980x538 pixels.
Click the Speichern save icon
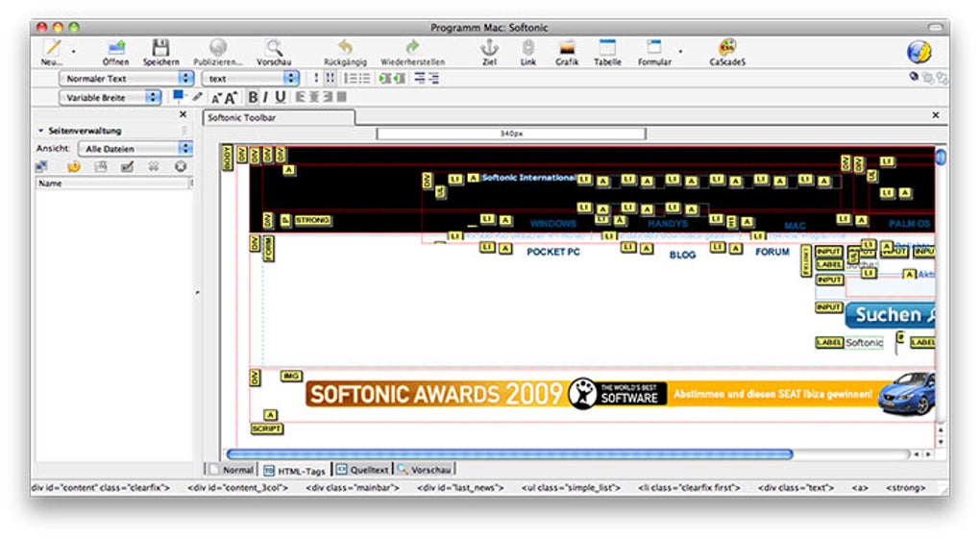click(160, 48)
